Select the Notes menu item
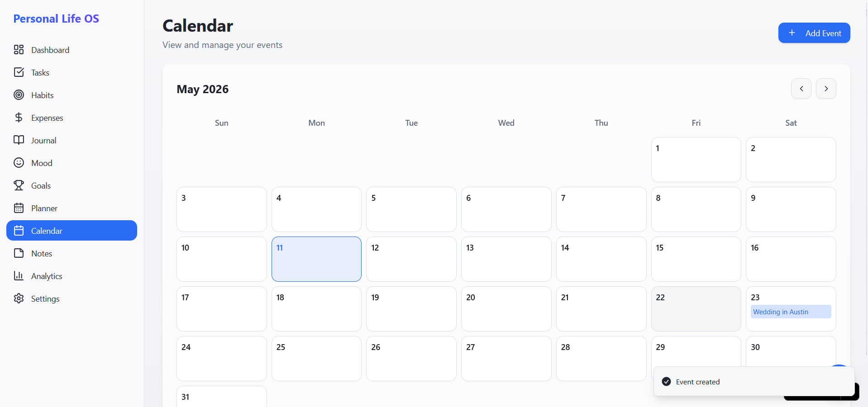Screen dimensions: 868x407 pyautogui.click(x=72, y=253)
